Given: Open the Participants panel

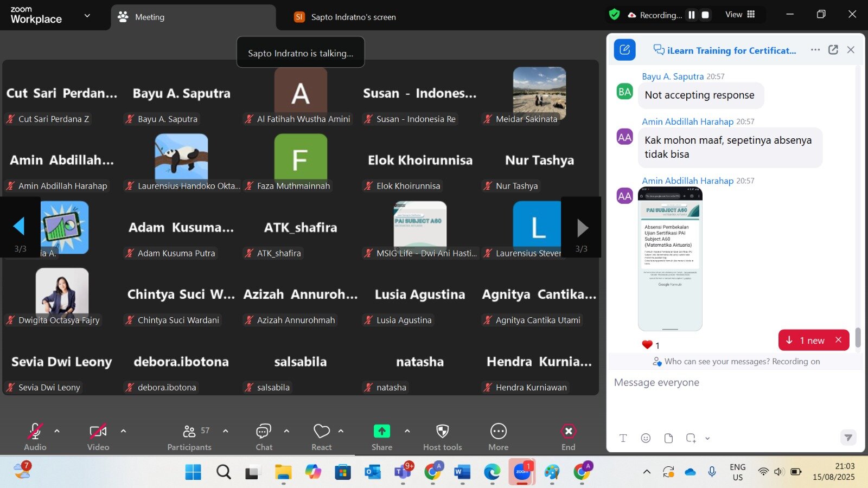Looking at the screenshot, I should 189,437.
